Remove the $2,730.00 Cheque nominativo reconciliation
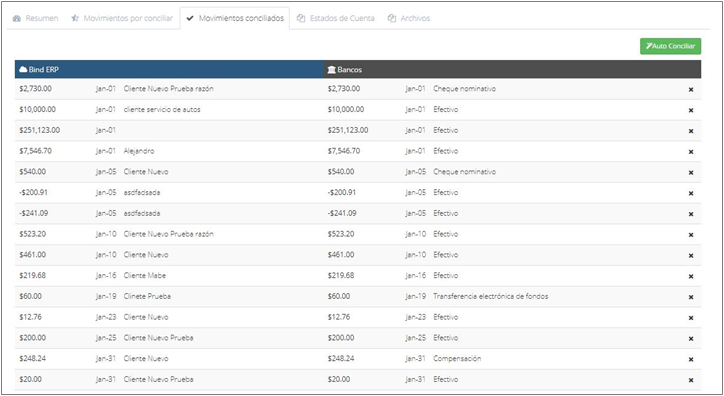Screen dimensions: 724x396 coord(691,90)
